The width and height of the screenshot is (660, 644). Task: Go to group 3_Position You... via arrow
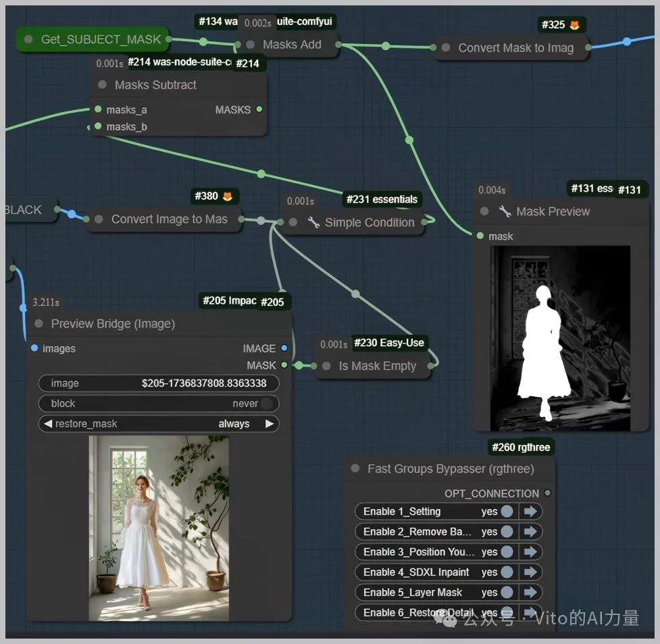(530, 552)
